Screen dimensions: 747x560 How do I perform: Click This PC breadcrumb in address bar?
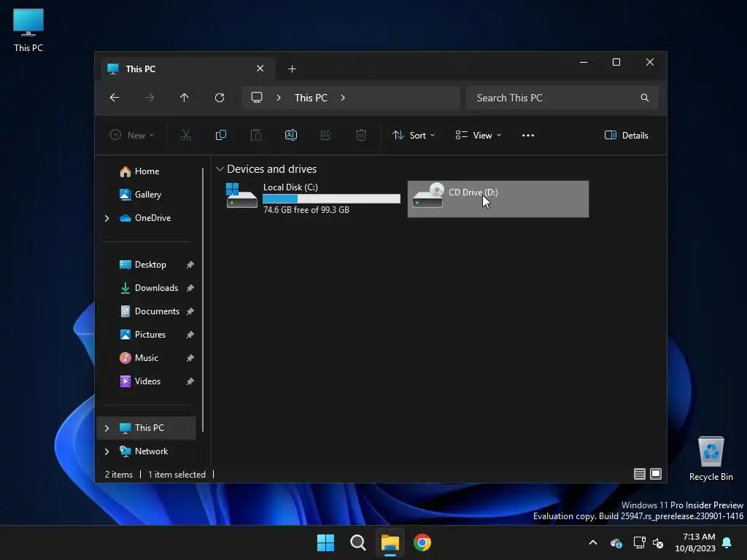click(x=311, y=98)
